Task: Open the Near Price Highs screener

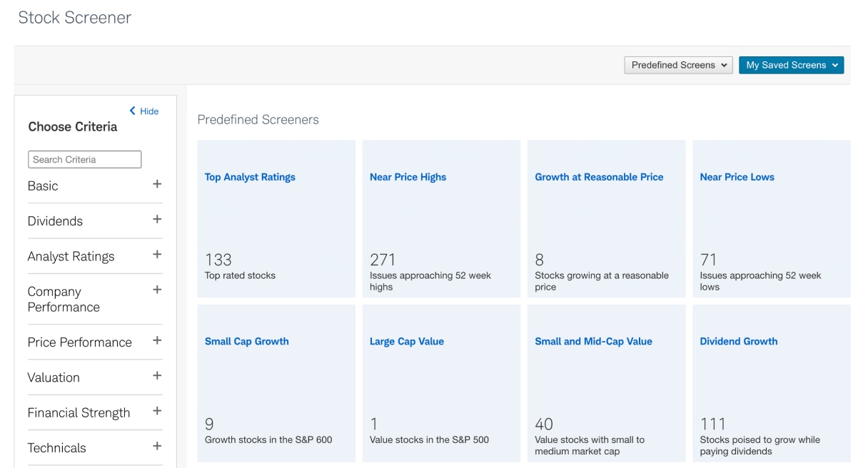Action: pos(408,176)
